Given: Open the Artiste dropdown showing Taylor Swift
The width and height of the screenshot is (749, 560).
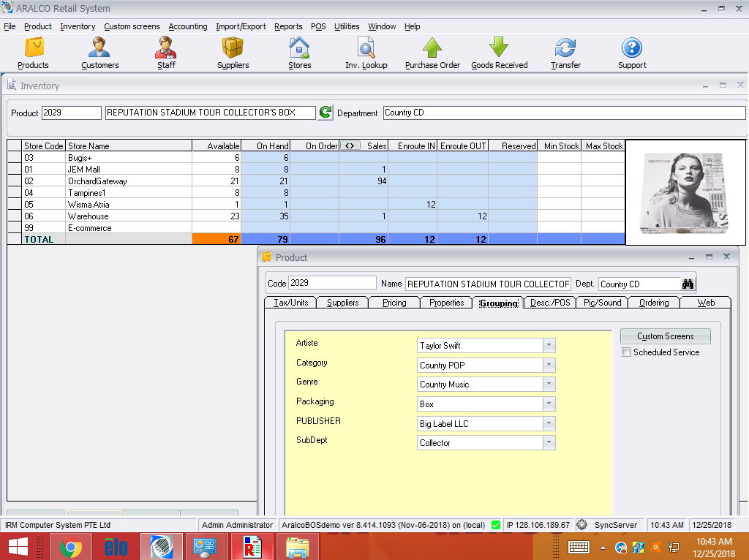Looking at the screenshot, I should click(x=550, y=345).
